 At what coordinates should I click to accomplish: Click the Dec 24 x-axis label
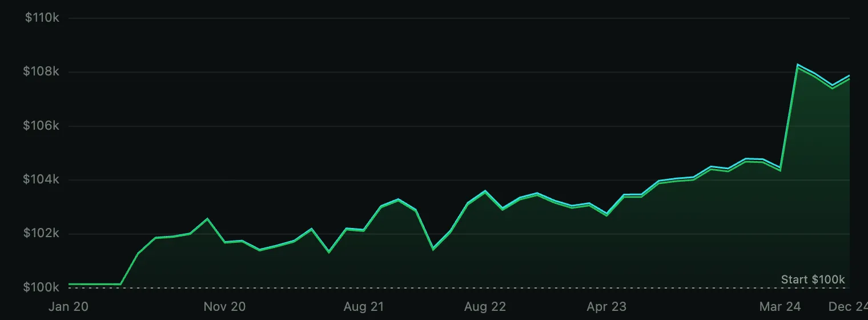pos(848,306)
